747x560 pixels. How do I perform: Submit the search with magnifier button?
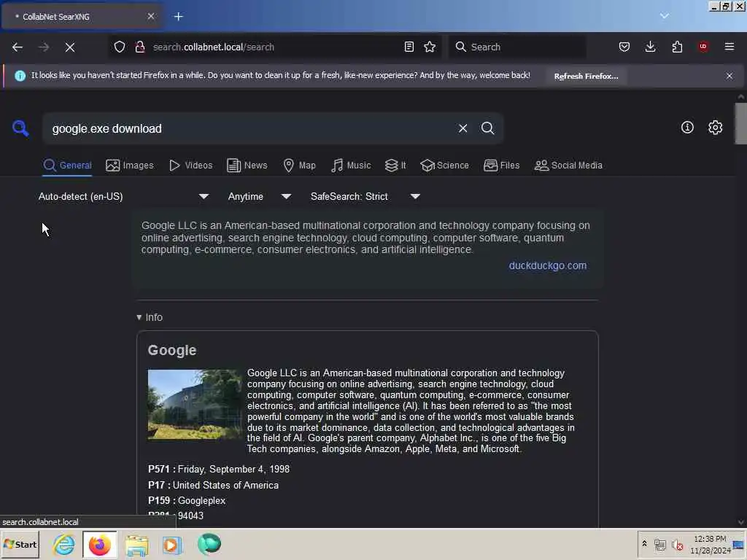click(487, 128)
